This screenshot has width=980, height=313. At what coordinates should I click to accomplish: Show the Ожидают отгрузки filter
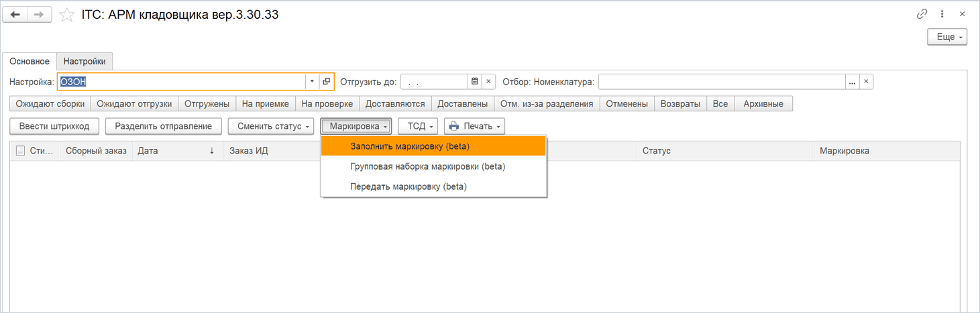click(x=134, y=104)
